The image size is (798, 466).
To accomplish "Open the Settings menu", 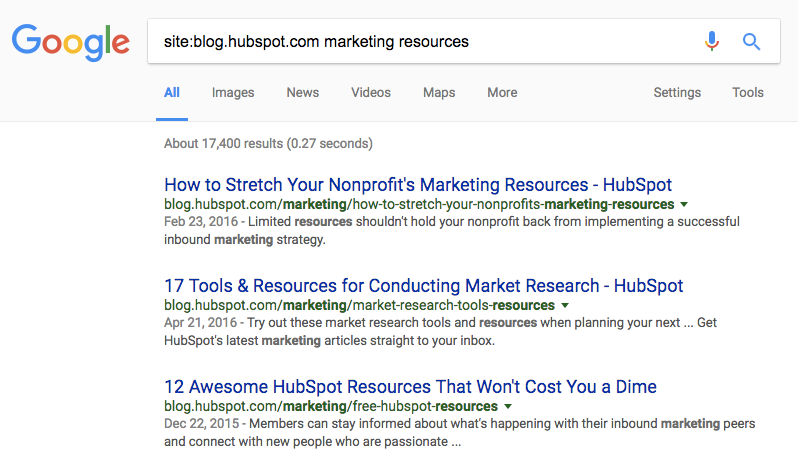I will [677, 93].
